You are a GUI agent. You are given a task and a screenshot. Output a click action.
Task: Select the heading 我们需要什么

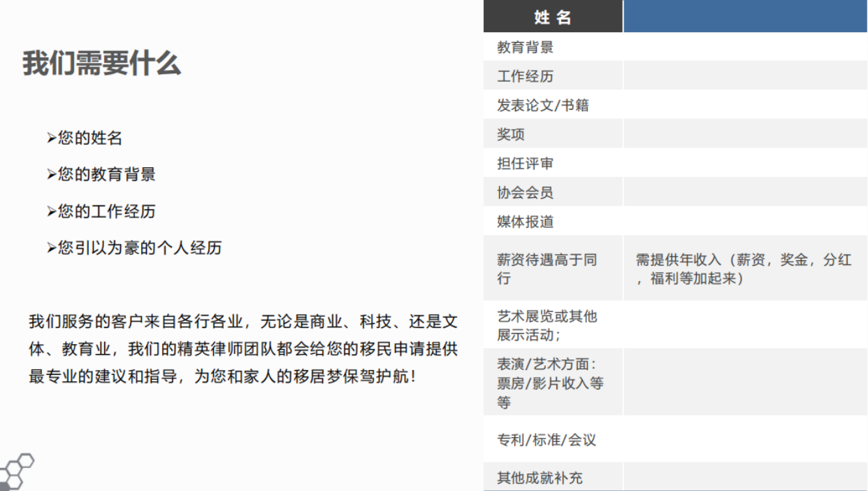[x=102, y=64]
